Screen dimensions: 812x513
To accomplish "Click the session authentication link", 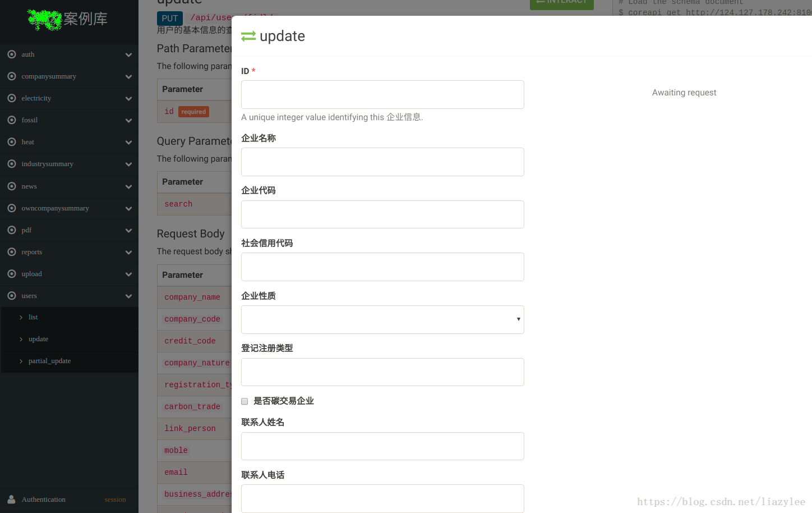I will pyautogui.click(x=115, y=500).
